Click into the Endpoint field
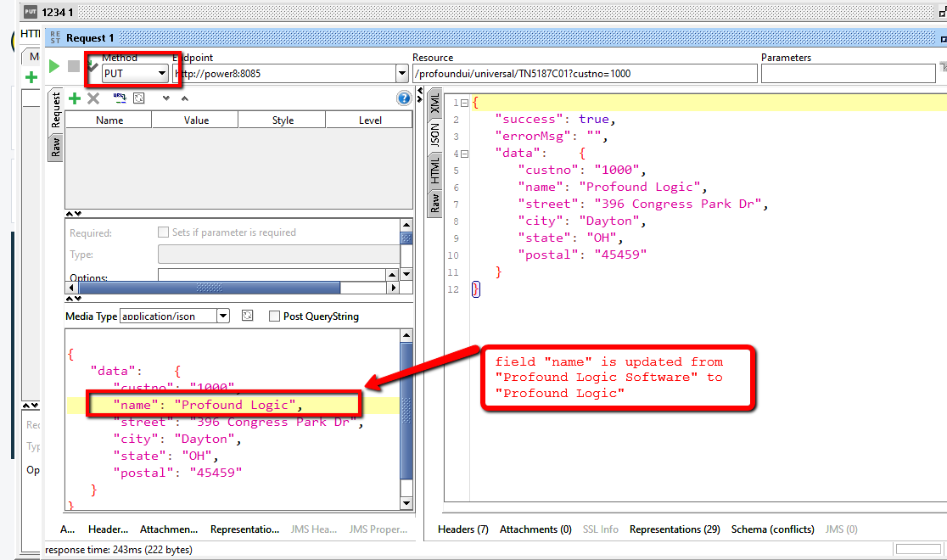The width and height of the screenshot is (947, 560). click(284, 74)
